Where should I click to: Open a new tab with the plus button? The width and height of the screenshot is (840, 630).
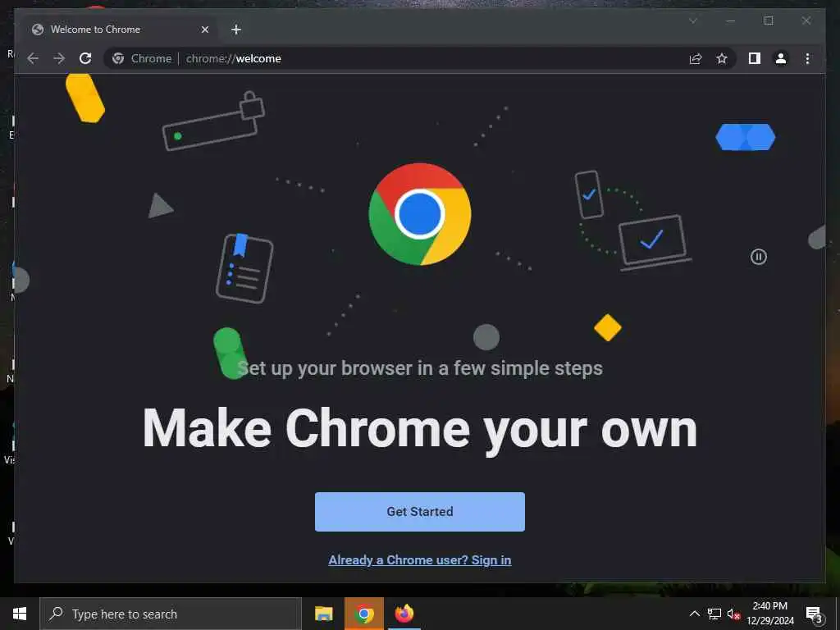tap(236, 30)
